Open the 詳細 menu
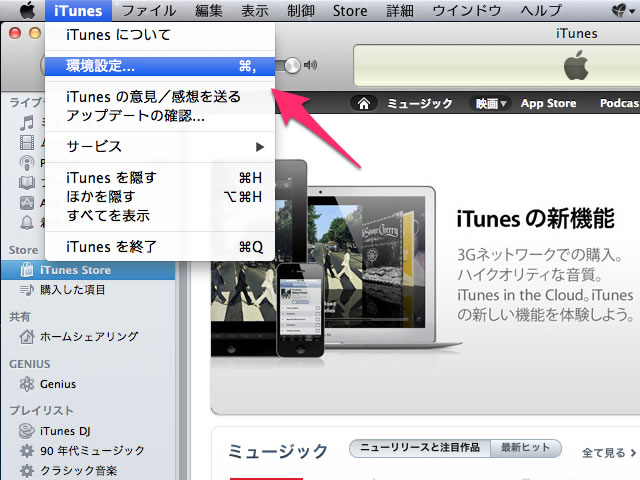Image resolution: width=640 pixels, height=480 pixels. 400,11
